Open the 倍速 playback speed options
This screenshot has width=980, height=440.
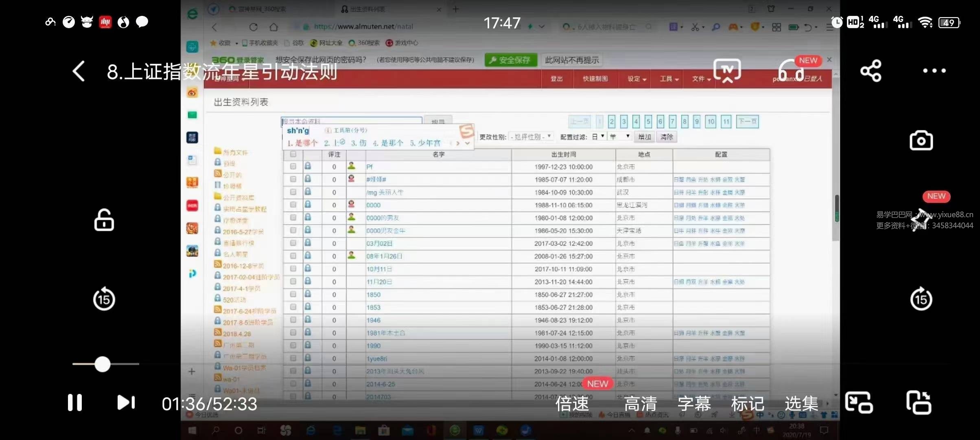click(x=572, y=404)
